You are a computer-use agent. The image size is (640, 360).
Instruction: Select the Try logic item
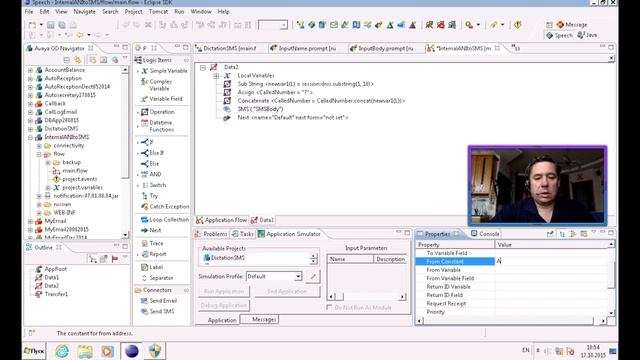coord(150,196)
